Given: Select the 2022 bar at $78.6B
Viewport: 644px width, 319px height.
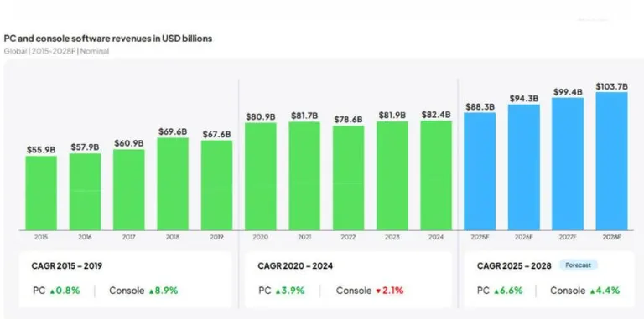Looking at the screenshot, I should pos(349,178).
